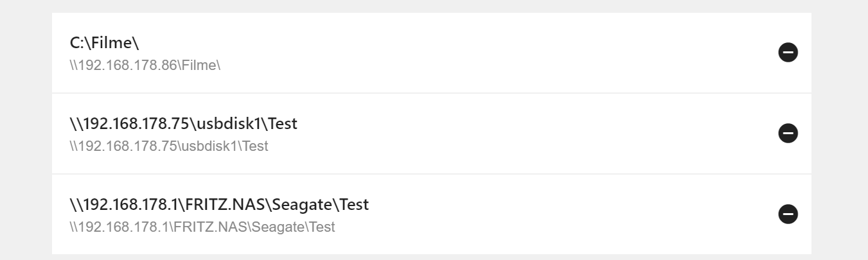Viewport: 868px width, 260px height.
Task: Select the C:\Filme\ title text
Action: (x=104, y=43)
